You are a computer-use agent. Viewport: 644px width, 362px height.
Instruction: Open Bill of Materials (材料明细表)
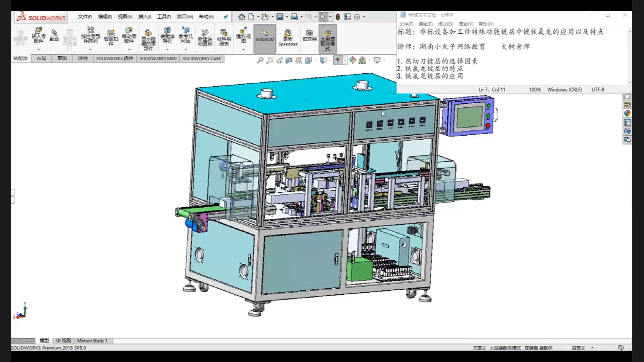(x=224, y=38)
